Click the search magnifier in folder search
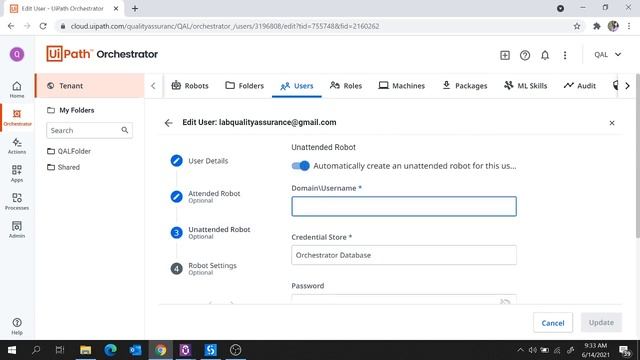 pos(124,130)
